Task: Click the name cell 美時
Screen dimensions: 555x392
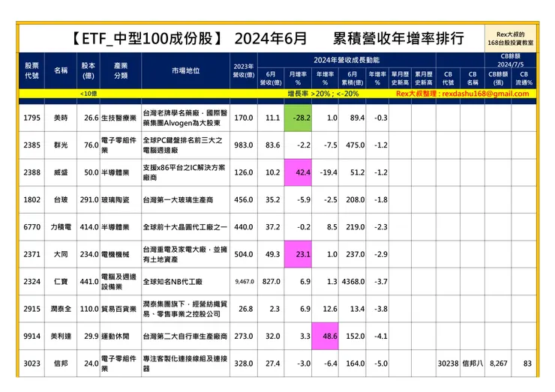Action: [61, 118]
